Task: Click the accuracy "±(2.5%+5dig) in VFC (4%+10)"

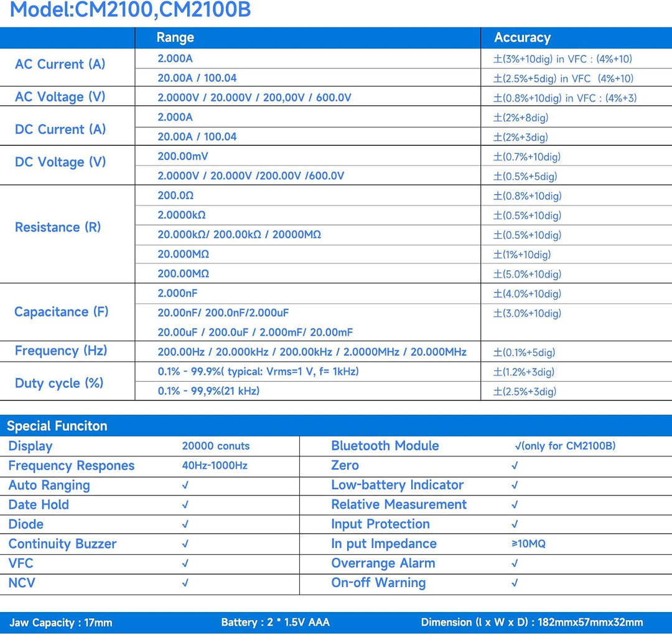Action: pos(563,78)
